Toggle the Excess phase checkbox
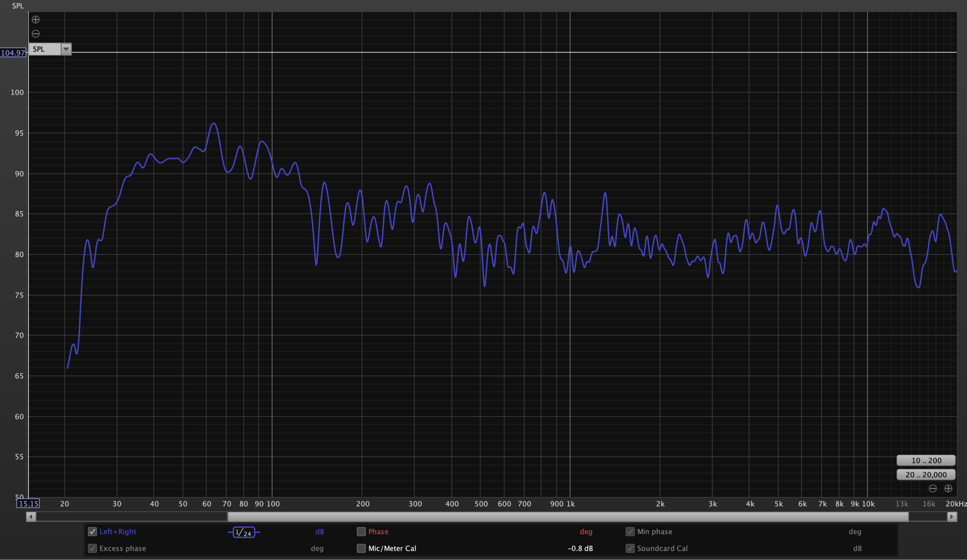Screen dimensions: 967x560 [92, 548]
